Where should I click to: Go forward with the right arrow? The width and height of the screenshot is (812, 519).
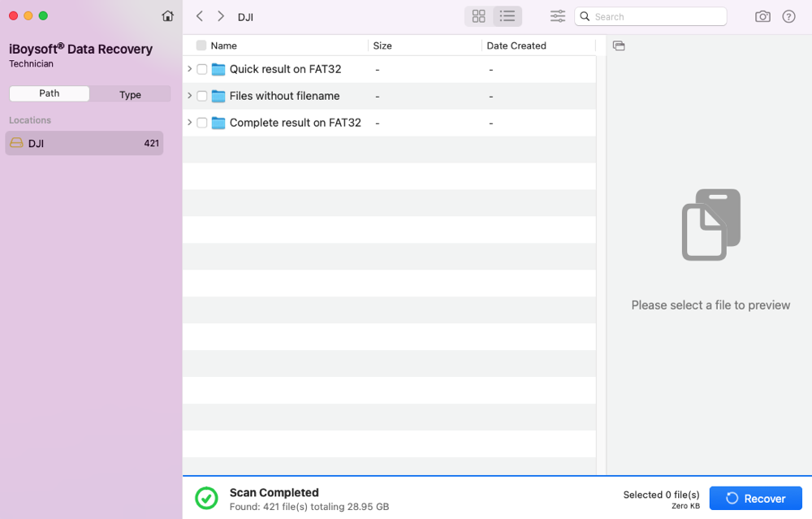(x=221, y=16)
